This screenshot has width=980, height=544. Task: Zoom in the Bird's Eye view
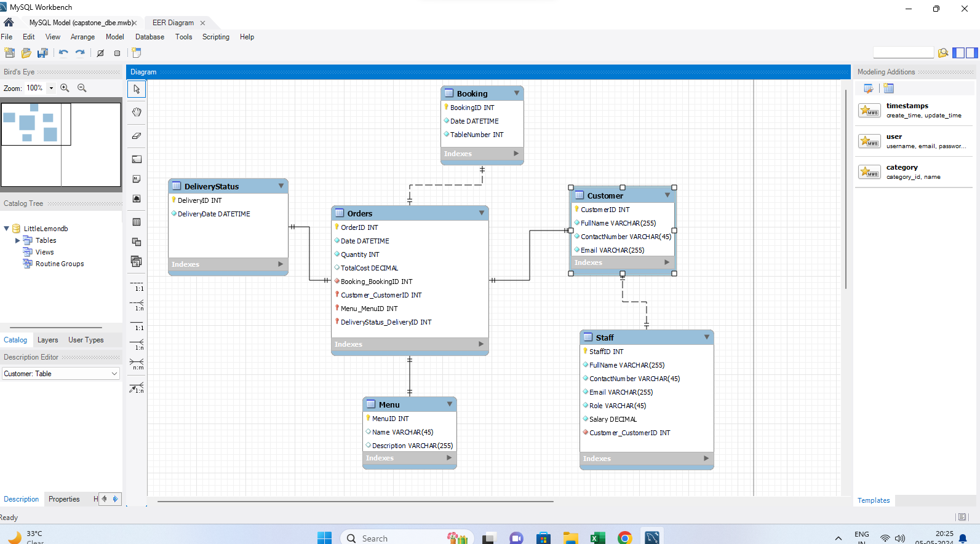coord(65,88)
